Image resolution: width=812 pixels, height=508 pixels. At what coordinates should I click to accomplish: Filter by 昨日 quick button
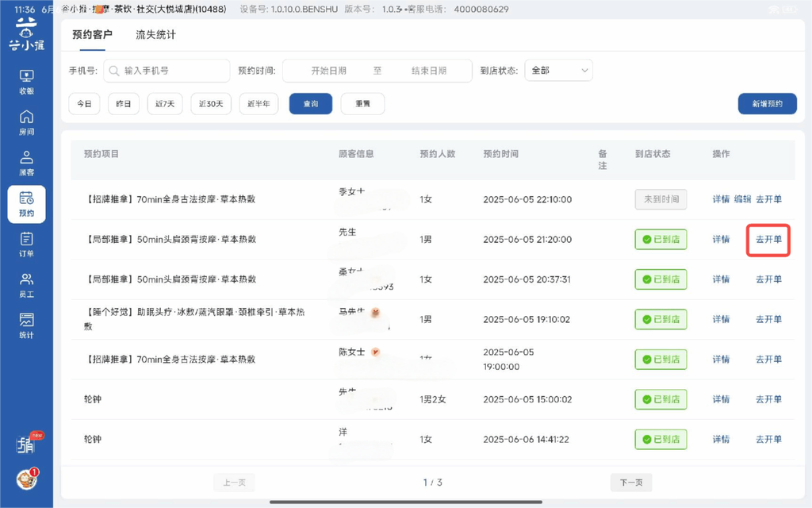(123, 104)
